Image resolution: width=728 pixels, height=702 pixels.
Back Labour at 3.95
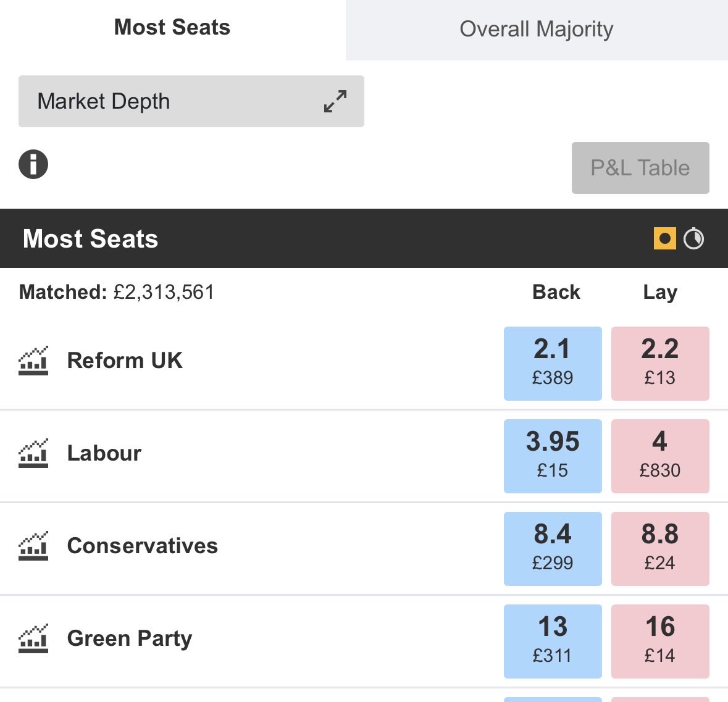pyautogui.click(x=553, y=456)
